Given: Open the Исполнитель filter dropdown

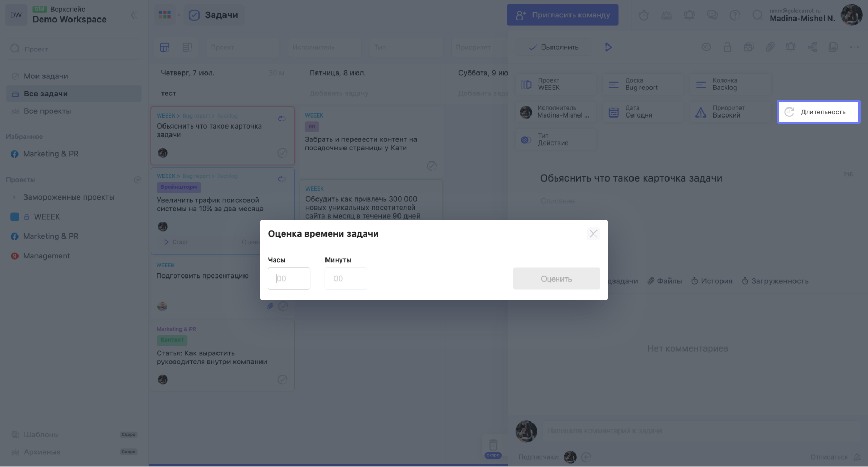Looking at the screenshot, I should [x=324, y=47].
